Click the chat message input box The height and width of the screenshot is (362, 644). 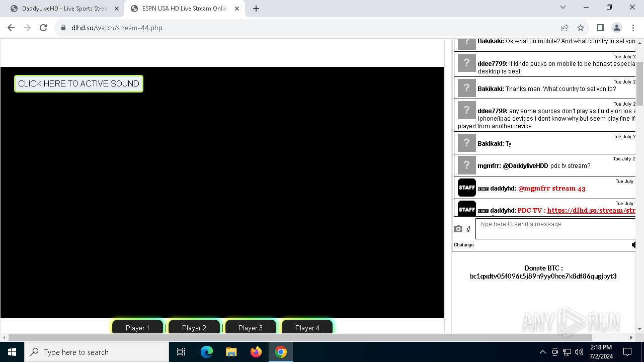555,229
